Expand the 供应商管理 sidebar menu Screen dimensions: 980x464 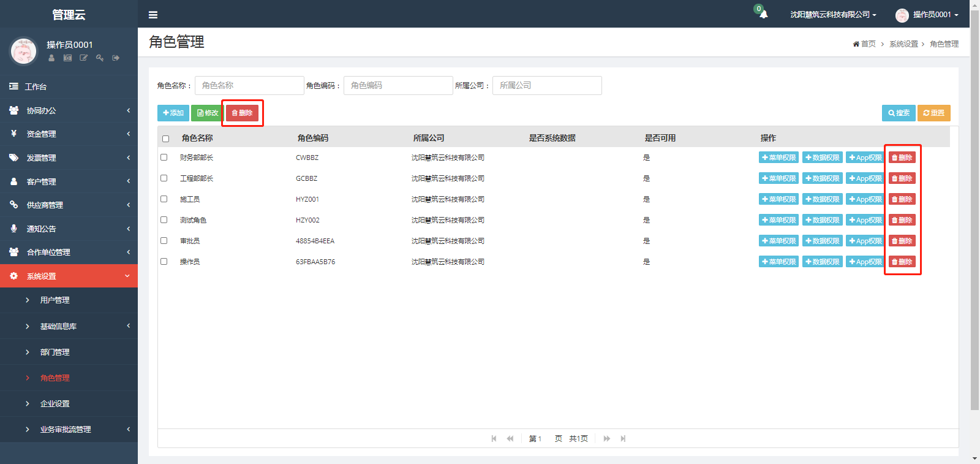click(69, 205)
